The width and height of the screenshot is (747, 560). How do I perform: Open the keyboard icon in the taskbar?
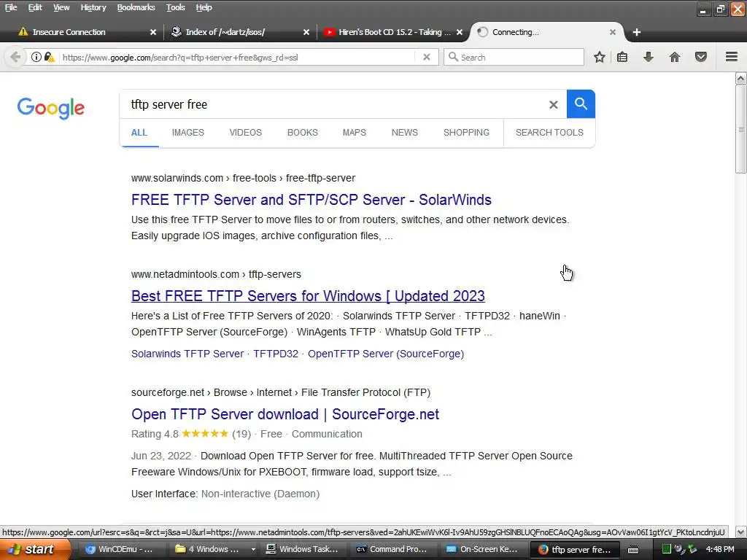click(633, 550)
